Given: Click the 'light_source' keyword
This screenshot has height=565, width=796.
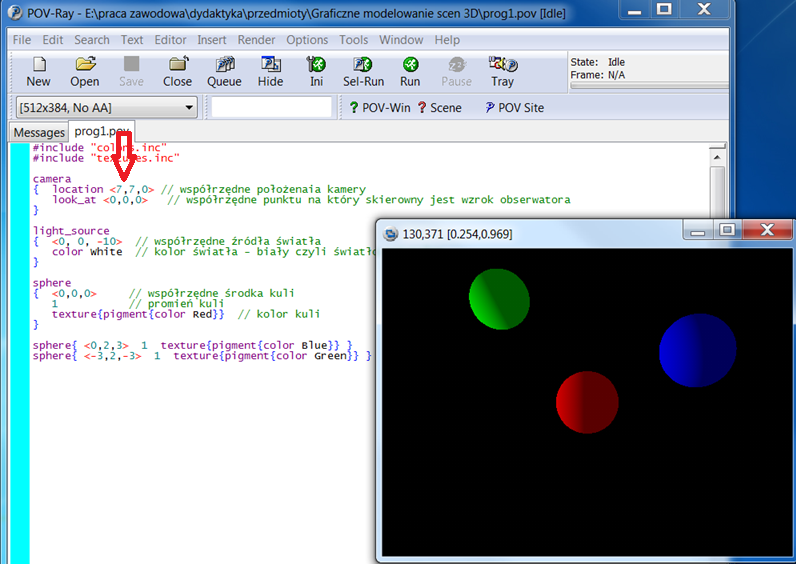Looking at the screenshot, I should coord(71,231).
